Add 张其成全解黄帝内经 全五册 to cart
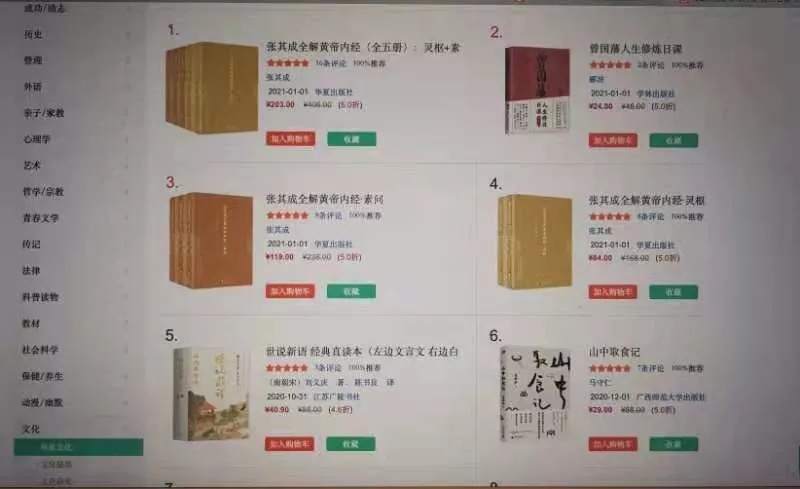This screenshot has width=800, height=489. tap(290, 139)
